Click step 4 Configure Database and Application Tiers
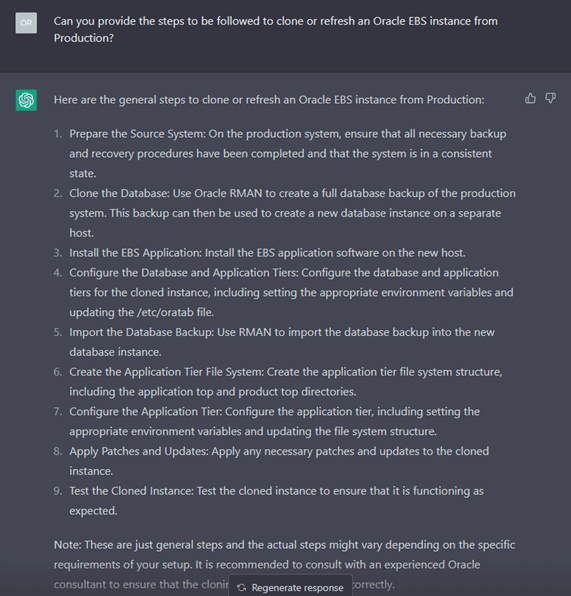571x596 pixels. pos(291,292)
